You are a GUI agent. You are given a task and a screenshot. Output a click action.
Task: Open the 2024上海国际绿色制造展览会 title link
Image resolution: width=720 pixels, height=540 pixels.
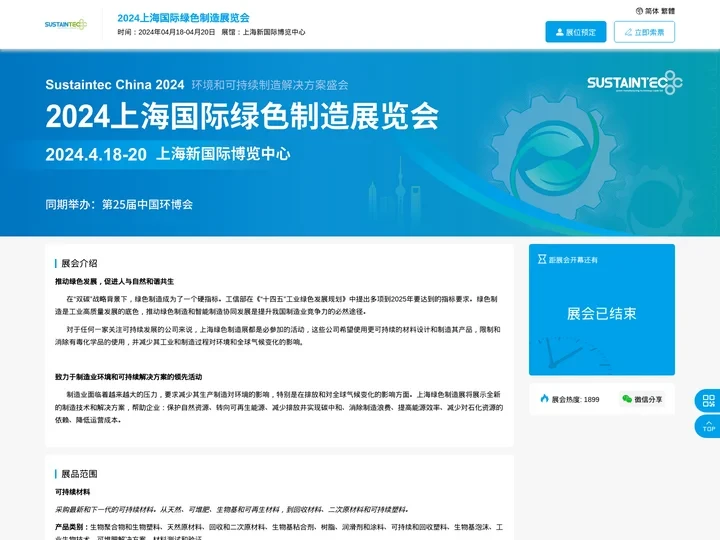point(183,18)
